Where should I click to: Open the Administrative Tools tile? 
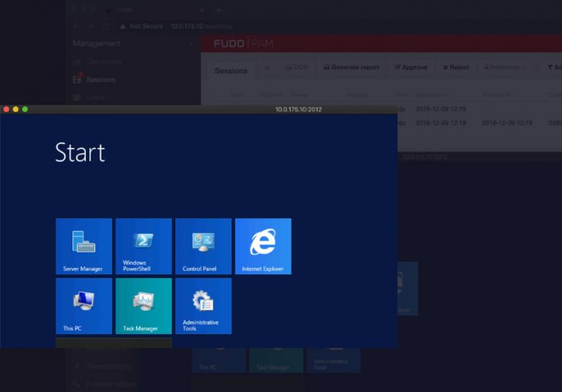(203, 306)
